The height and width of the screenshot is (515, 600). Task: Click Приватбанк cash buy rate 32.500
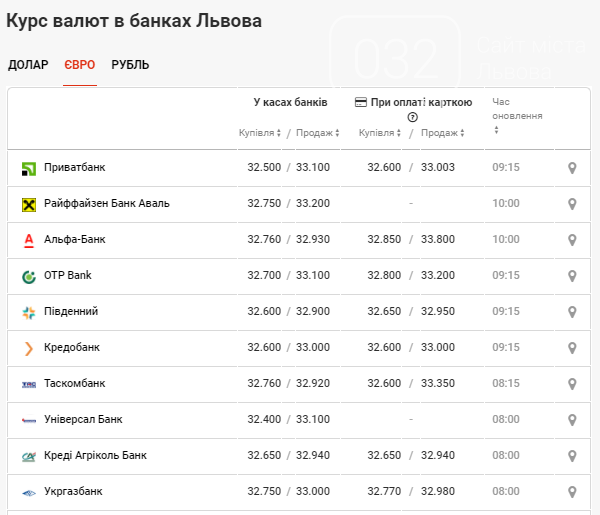click(264, 167)
